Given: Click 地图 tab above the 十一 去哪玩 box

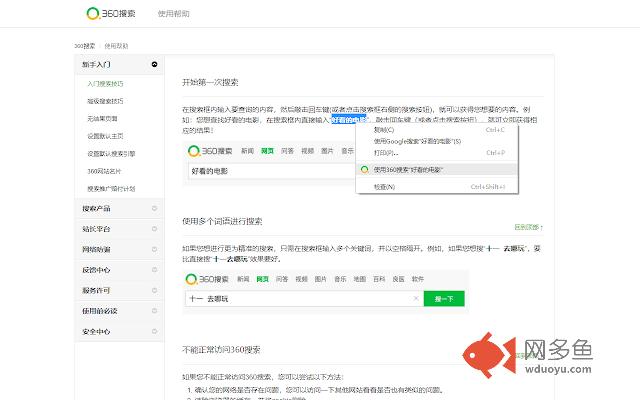Looking at the screenshot, I should click(360, 279).
